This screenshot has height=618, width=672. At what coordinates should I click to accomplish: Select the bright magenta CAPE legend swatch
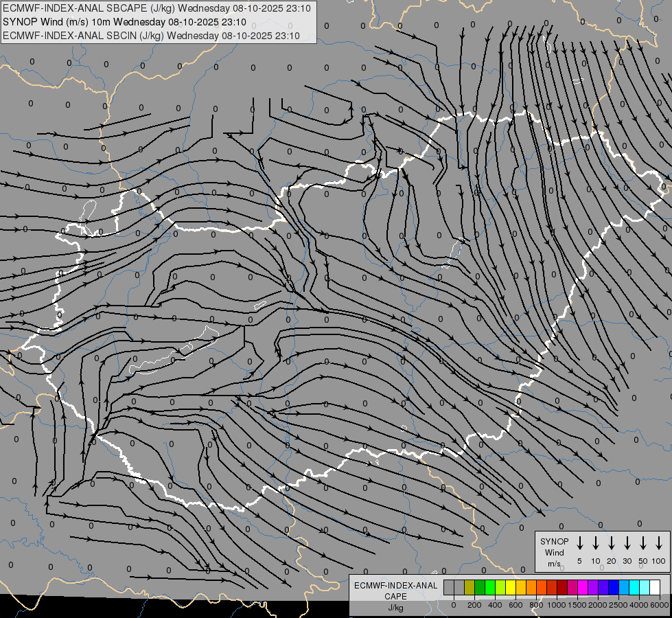(x=583, y=587)
